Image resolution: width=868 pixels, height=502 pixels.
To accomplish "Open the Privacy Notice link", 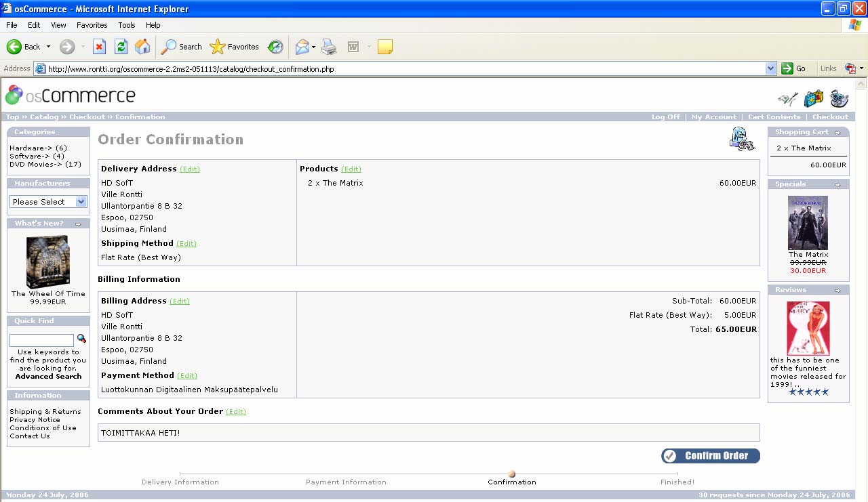I will [x=35, y=420].
